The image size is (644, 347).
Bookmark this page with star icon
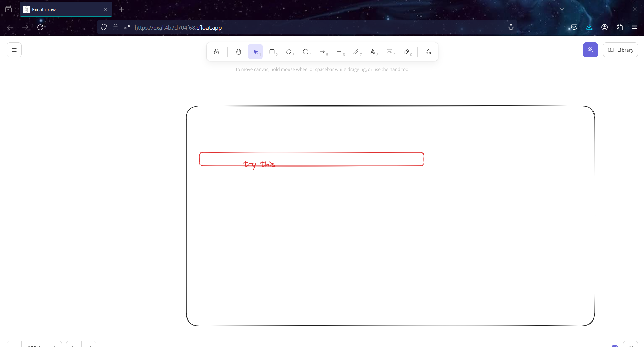511,27
